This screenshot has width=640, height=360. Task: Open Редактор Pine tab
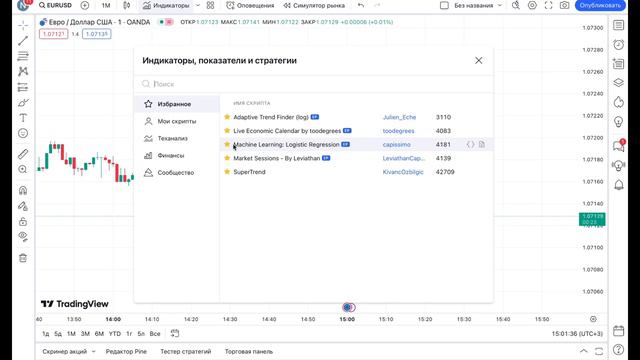click(126, 351)
